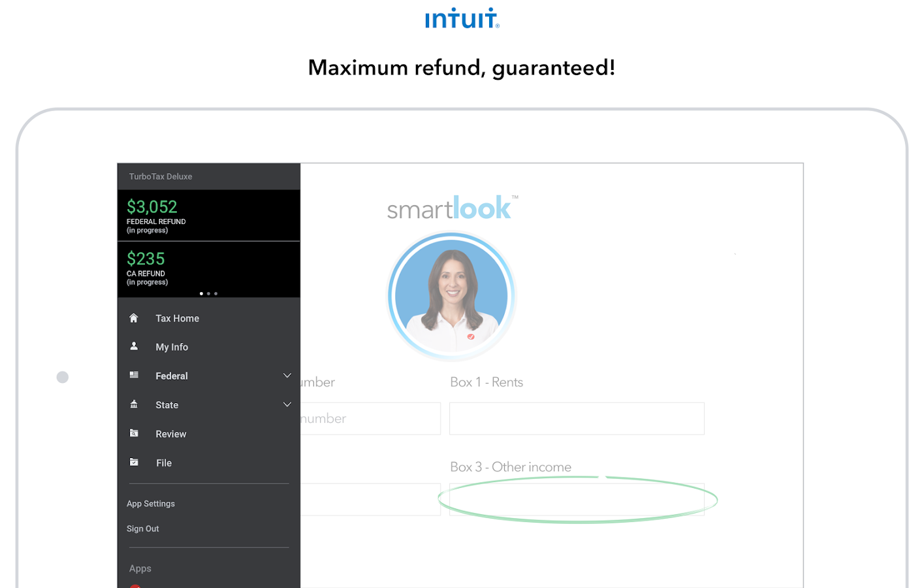The image size is (924, 588).
Task: Select the $3,052 federal refund card
Action: [209, 216]
